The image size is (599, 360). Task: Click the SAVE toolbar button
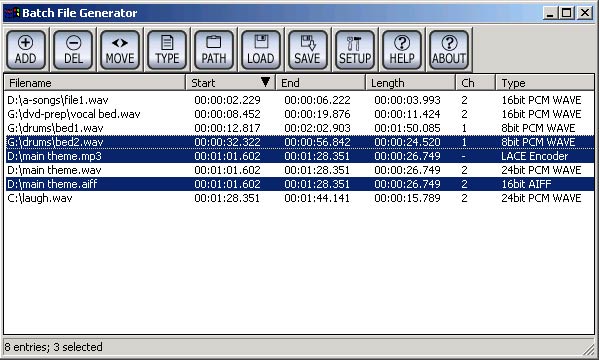pos(308,50)
